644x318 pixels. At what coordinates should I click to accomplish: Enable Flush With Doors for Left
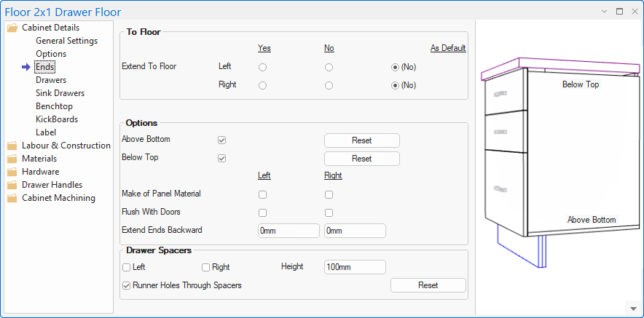tap(262, 212)
